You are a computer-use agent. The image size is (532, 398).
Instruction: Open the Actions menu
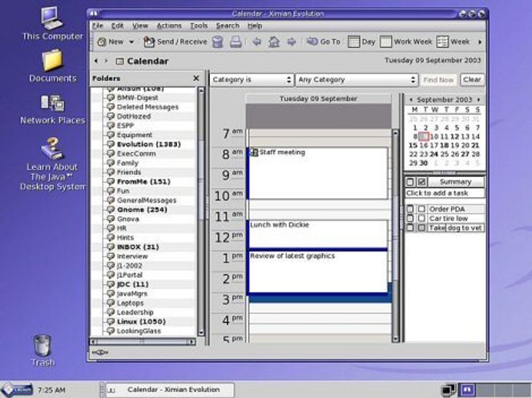click(x=169, y=26)
